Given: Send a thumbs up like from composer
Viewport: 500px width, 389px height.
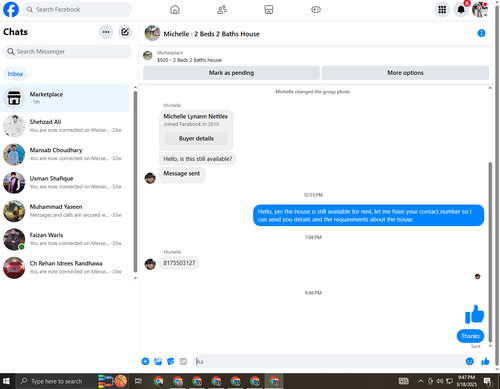Looking at the screenshot, I should coord(485,361).
